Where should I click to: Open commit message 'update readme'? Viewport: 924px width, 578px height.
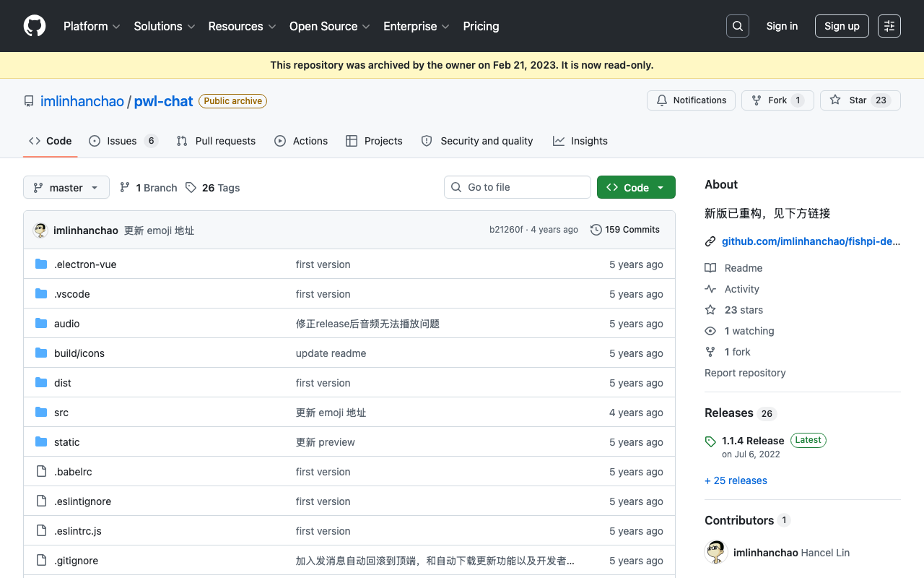point(331,353)
